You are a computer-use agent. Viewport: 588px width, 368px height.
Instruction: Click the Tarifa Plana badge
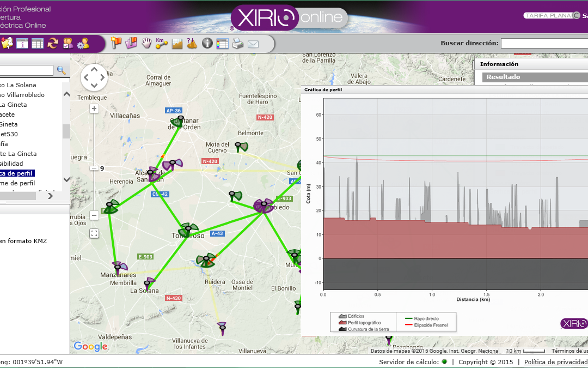point(552,15)
